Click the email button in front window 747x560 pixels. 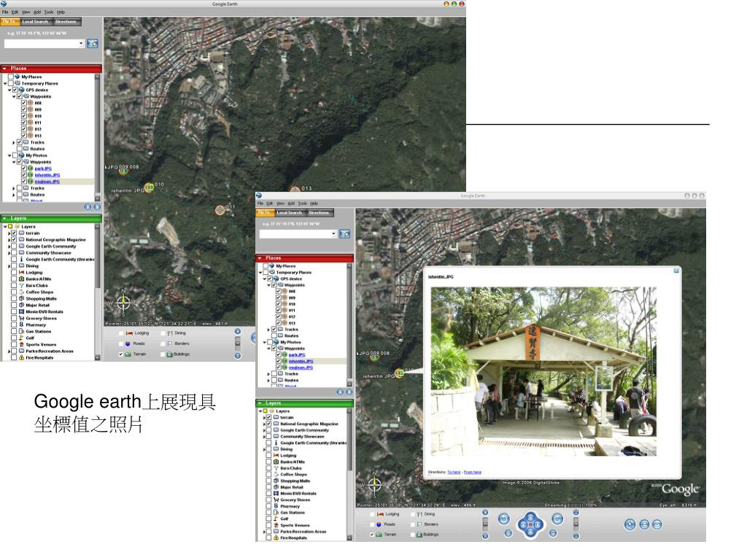point(657,524)
